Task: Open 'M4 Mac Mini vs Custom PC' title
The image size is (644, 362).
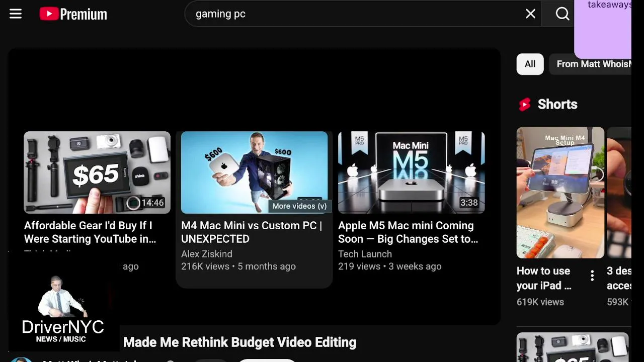Action: tap(252, 232)
